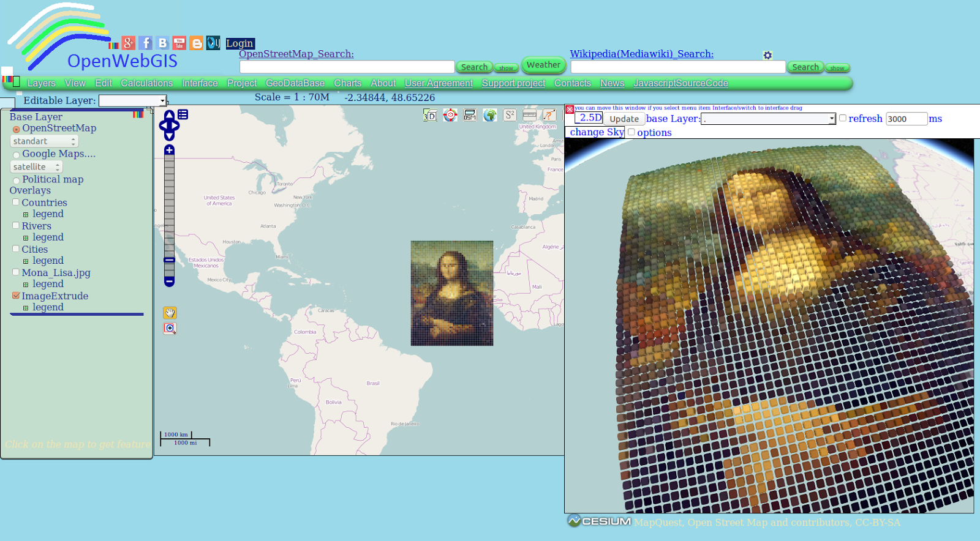Screen dimensions: 980x541
Task: Expand the Cities legend
Action: pyautogui.click(x=26, y=261)
